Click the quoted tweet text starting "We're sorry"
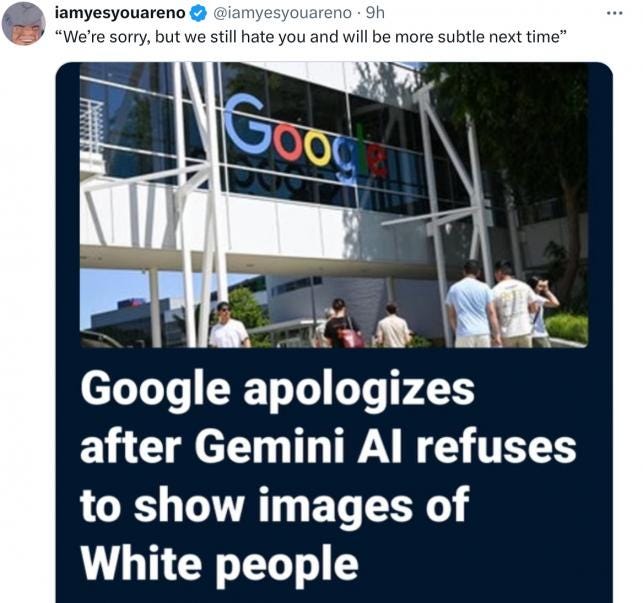Viewport: 643px width, 603px height. pos(310,37)
